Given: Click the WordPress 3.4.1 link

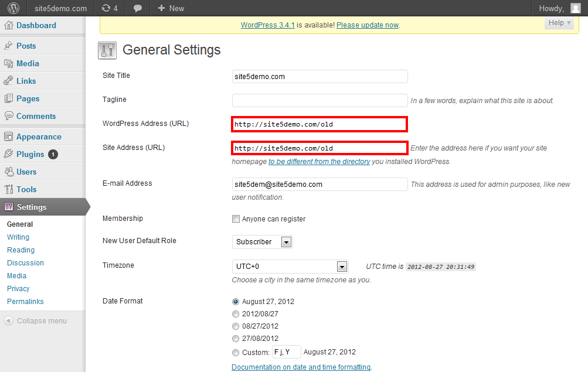Looking at the screenshot, I should 268,25.
